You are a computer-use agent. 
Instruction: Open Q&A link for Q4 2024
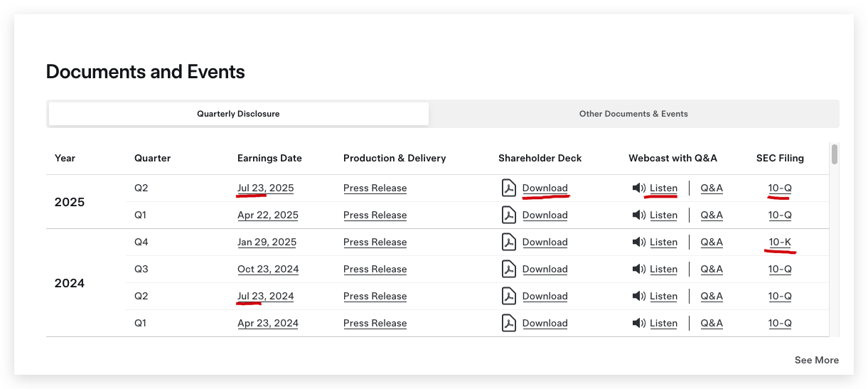click(x=712, y=243)
